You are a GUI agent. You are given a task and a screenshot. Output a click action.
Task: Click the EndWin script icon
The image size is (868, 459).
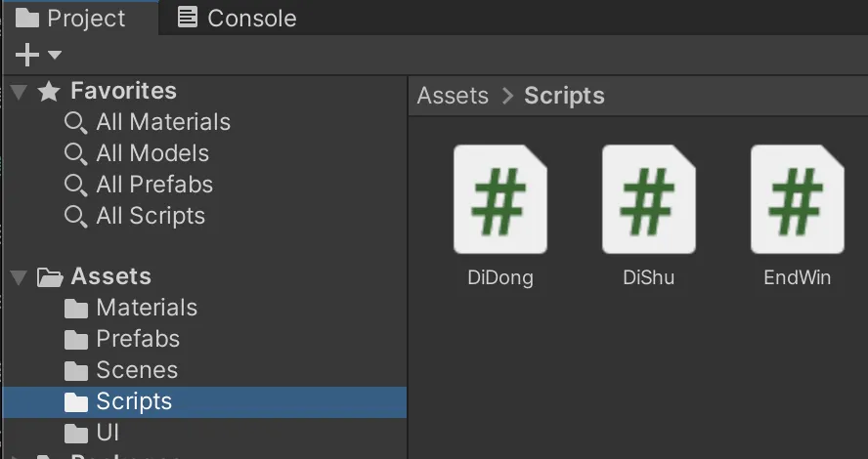point(797,199)
